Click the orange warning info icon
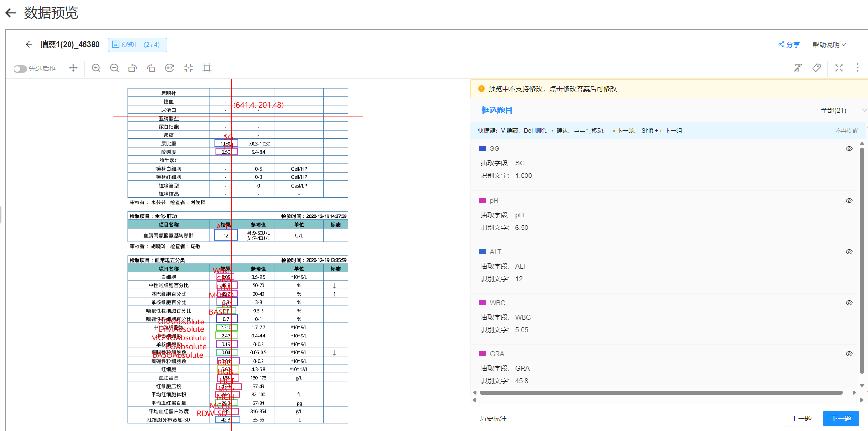 [x=481, y=89]
